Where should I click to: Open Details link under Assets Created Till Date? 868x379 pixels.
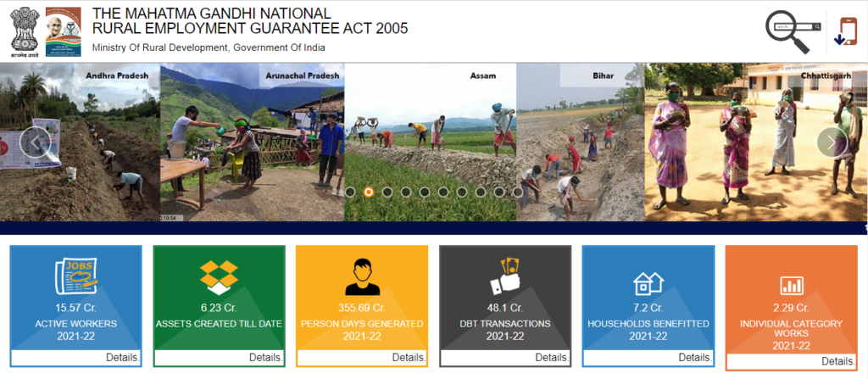pyautogui.click(x=265, y=358)
